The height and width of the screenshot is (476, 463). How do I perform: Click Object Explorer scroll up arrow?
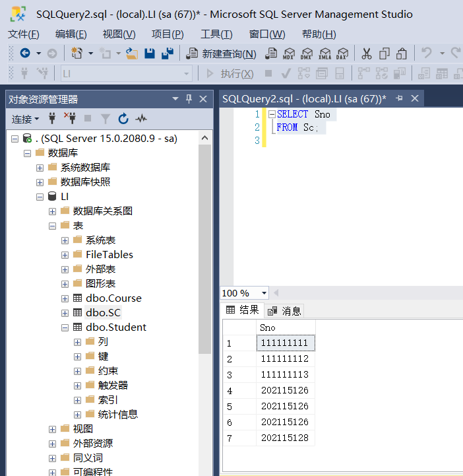click(205, 138)
